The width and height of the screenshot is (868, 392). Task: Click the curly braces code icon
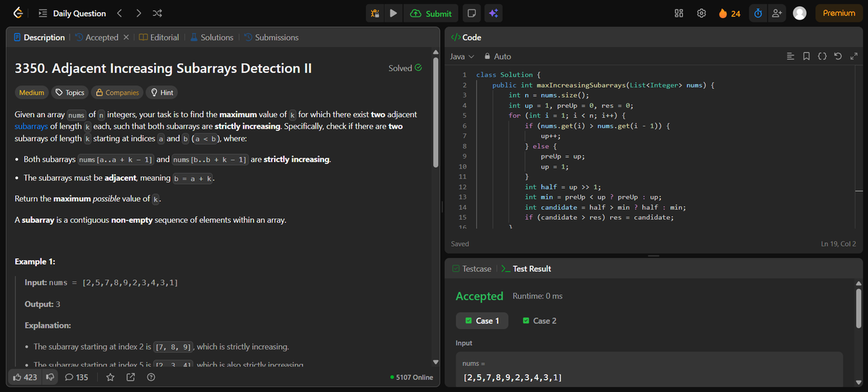point(822,56)
